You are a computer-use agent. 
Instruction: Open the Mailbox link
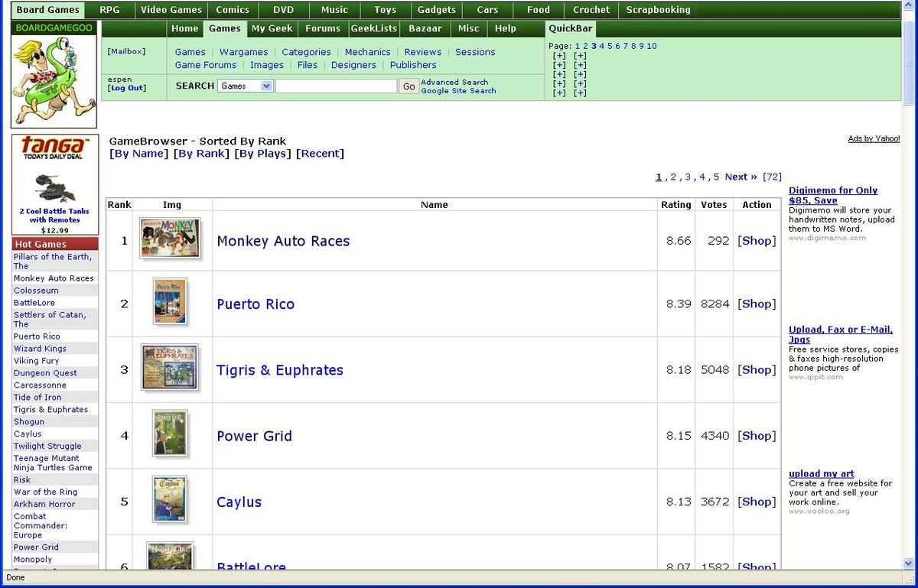tap(126, 51)
